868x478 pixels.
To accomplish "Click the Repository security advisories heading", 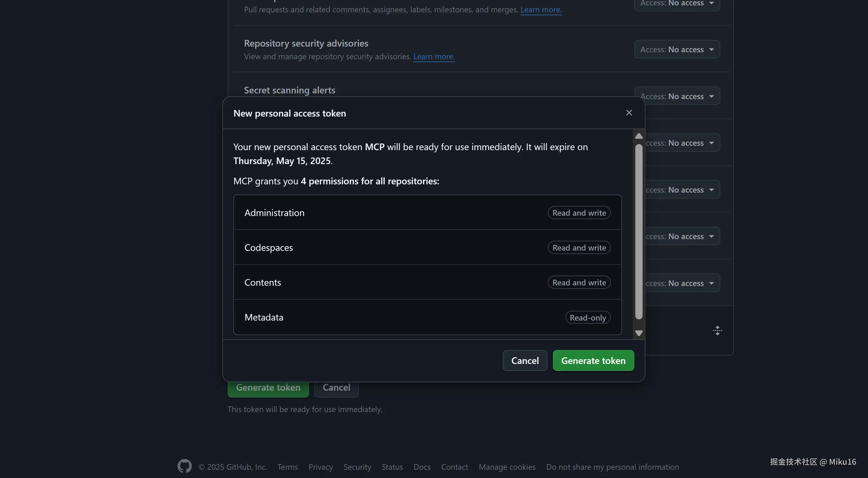I will (306, 43).
